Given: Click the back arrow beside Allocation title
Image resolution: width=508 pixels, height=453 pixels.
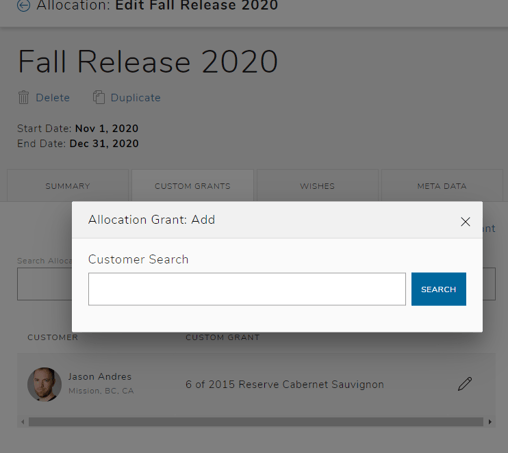Looking at the screenshot, I should pyautogui.click(x=23, y=5).
